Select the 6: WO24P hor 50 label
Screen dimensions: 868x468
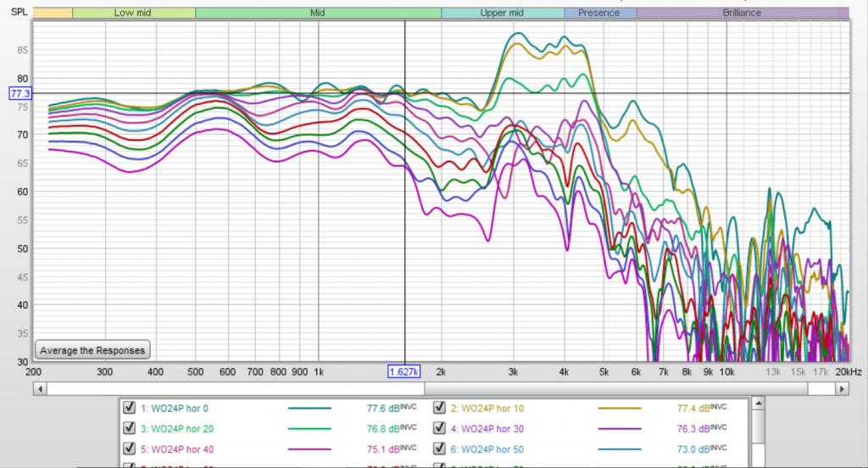click(x=487, y=449)
